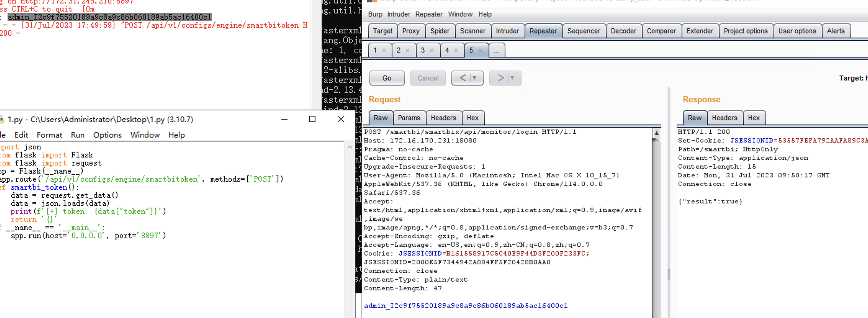Open the Options menu in 1.py IDLE window

[x=107, y=135]
